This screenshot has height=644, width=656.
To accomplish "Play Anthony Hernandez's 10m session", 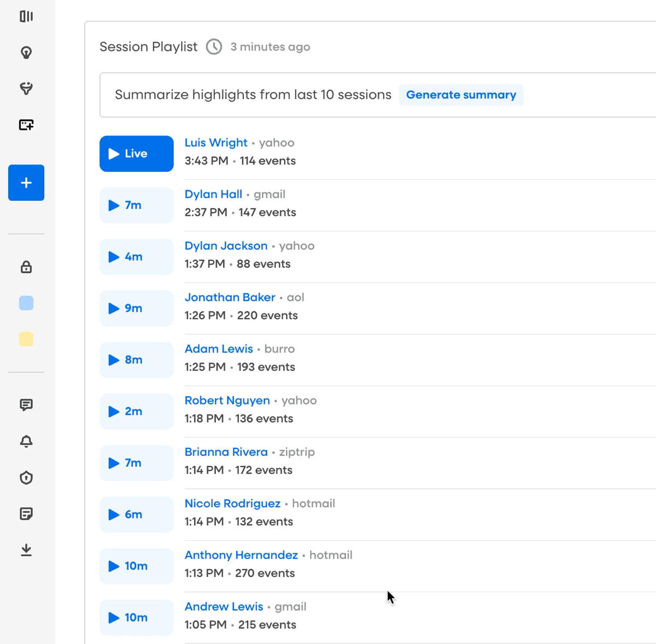I will (x=137, y=566).
